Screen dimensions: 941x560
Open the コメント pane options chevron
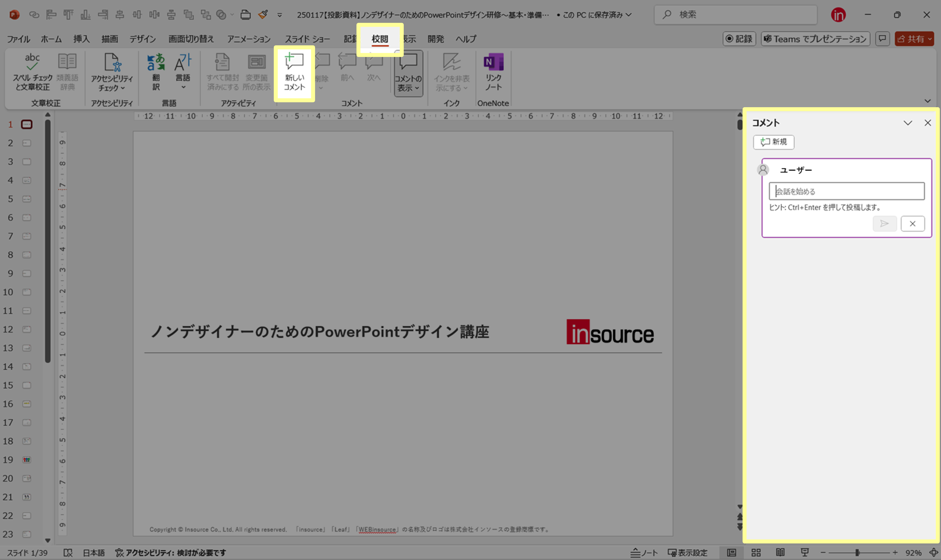[908, 123]
